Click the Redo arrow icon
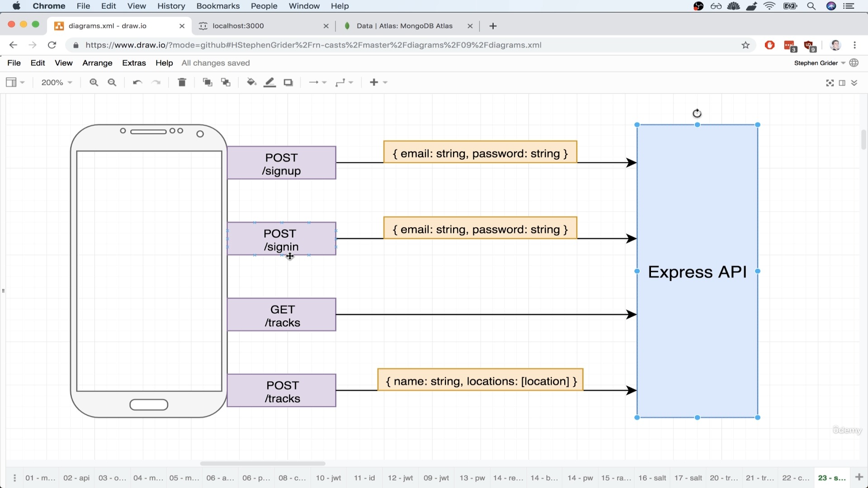The height and width of the screenshot is (488, 868). (x=156, y=82)
